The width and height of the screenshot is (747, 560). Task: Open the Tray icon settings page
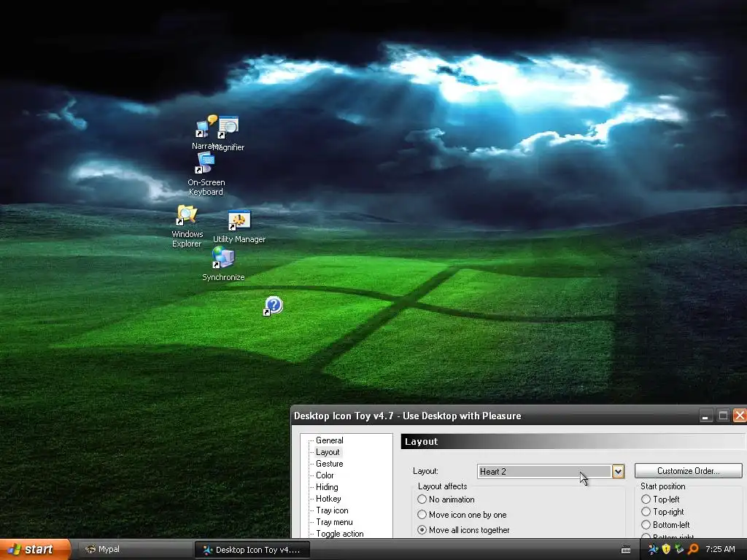(332, 510)
